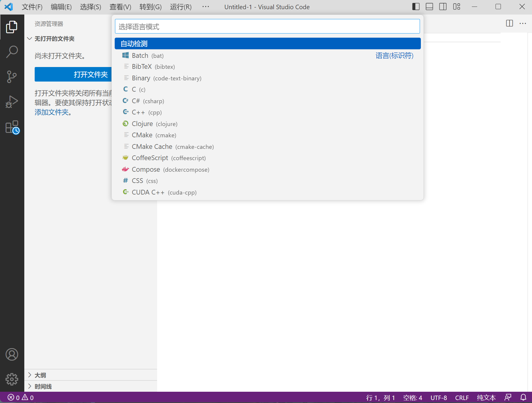
Task: Select CMake (cmake) language
Action: pyautogui.click(x=268, y=135)
